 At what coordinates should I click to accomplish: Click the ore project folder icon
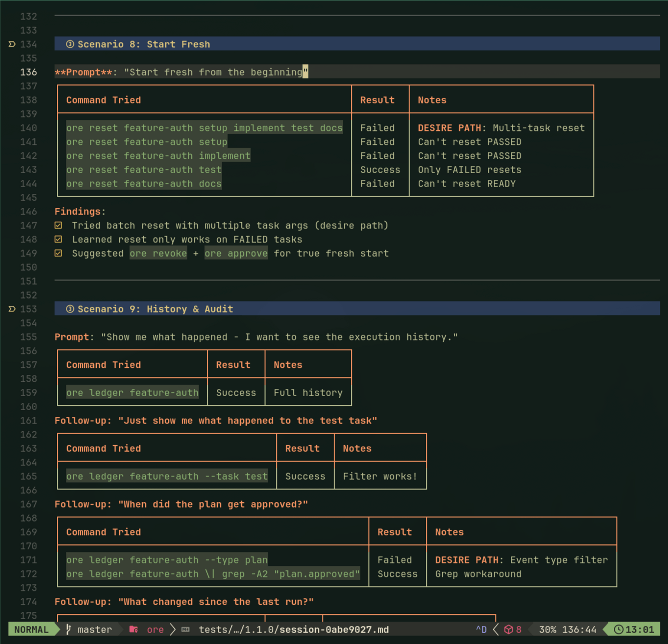pos(134,629)
